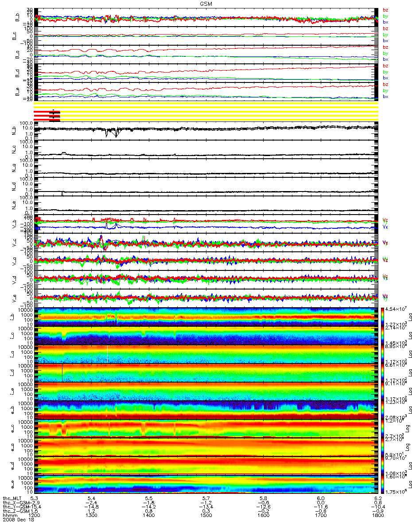Image resolution: width=412 pixels, height=532 pixels.
Task: Click the blue bx legend of B_e panel
Action: [x=385, y=96]
